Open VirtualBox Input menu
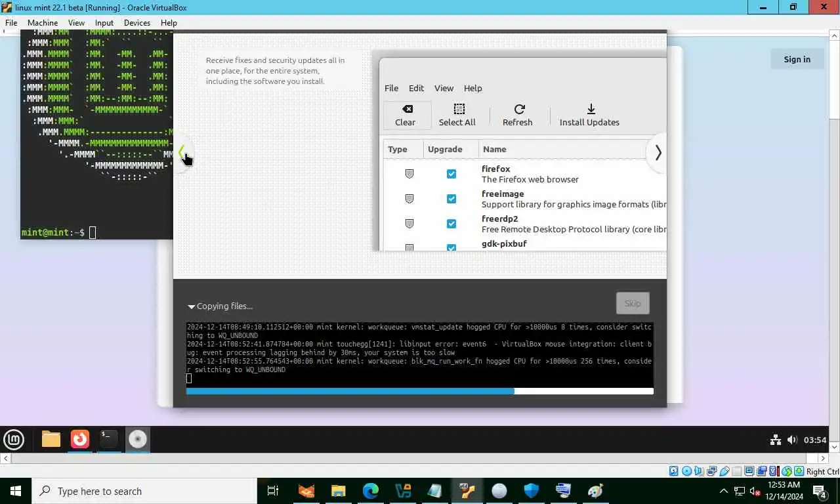The width and height of the screenshot is (840, 504). pos(104,22)
